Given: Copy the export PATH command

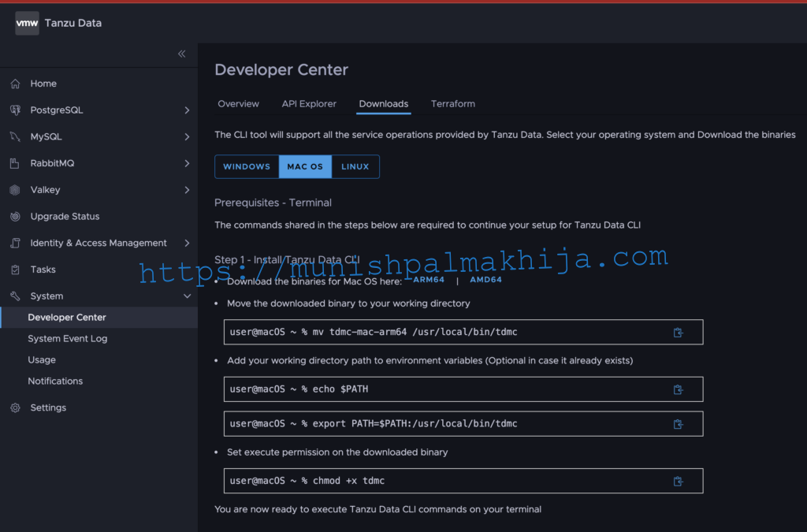Looking at the screenshot, I should pyautogui.click(x=679, y=424).
